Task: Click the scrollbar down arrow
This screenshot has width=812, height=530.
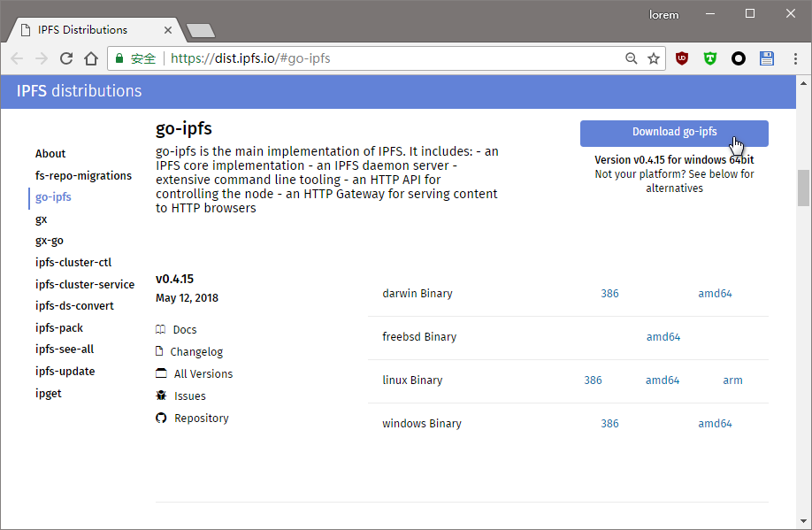Action: click(x=803, y=521)
